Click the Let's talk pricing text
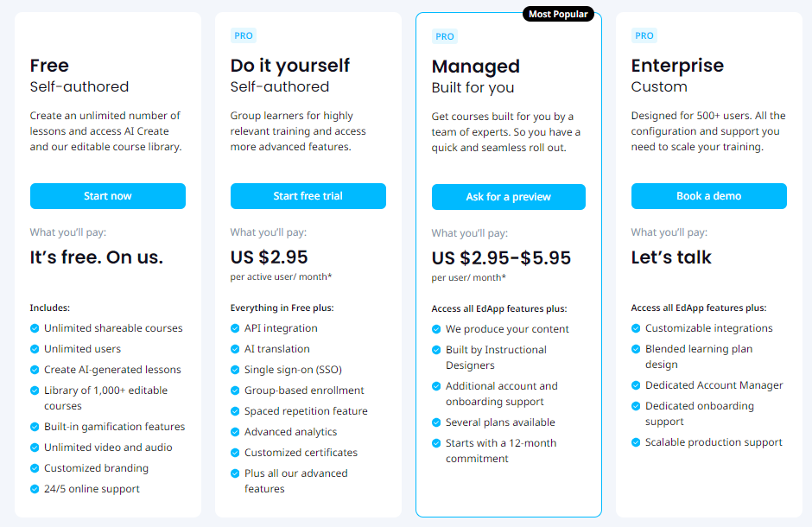 click(671, 257)
